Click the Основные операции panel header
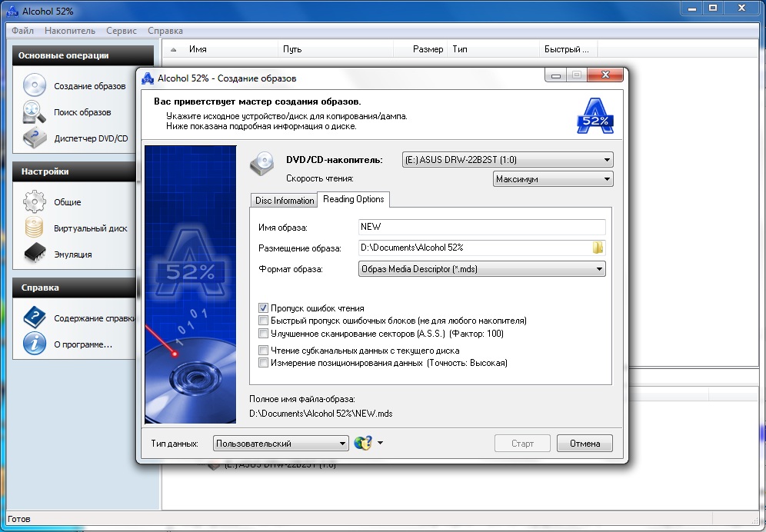Viewport: 766px width, 532px height. click(x=83, y=55)
